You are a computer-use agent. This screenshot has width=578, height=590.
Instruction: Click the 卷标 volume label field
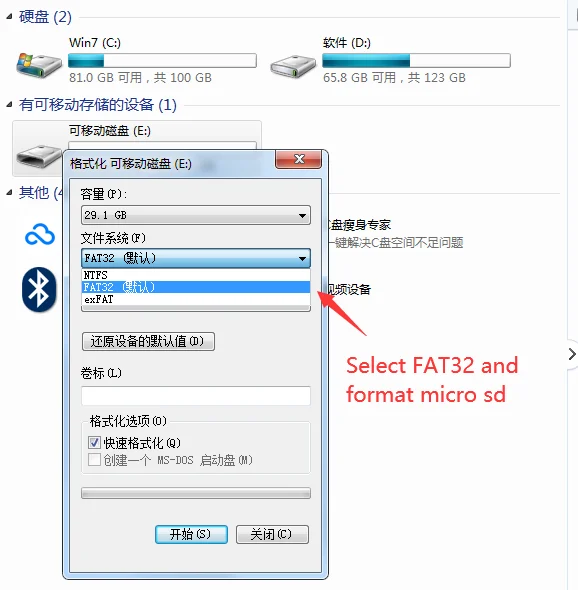tap(196, 395)
